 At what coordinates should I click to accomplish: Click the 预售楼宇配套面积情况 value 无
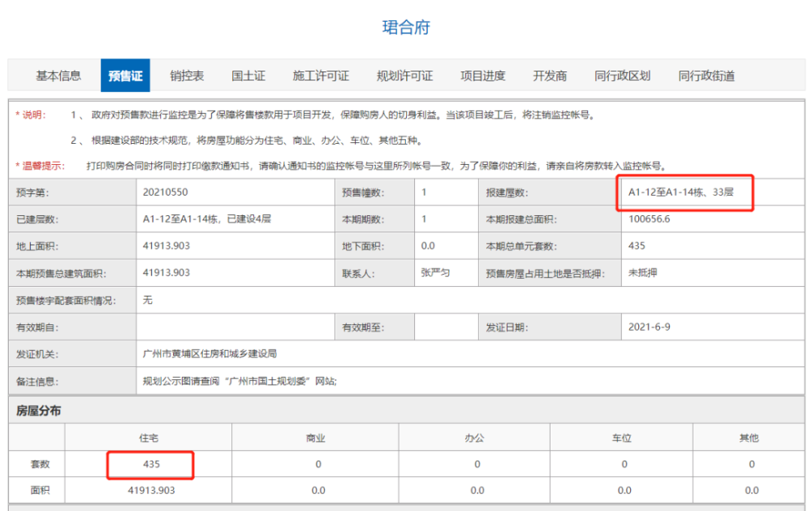tap(148, 300)
